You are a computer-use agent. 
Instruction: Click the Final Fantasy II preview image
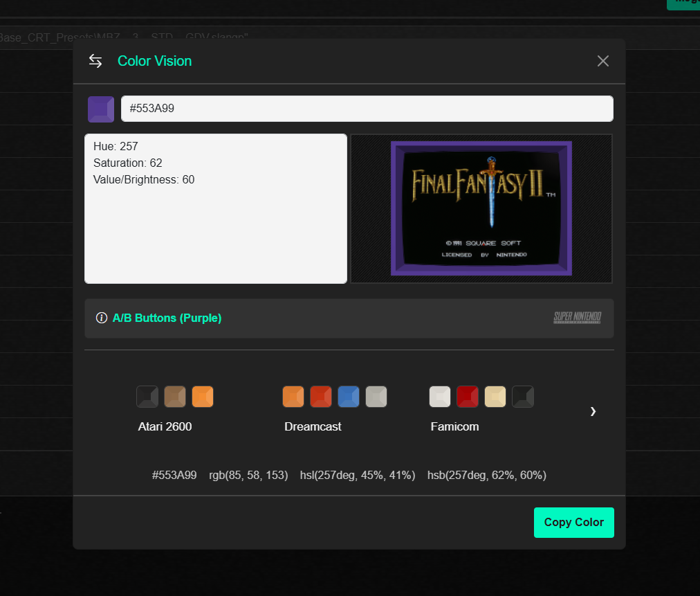click(x=481, y=208)
